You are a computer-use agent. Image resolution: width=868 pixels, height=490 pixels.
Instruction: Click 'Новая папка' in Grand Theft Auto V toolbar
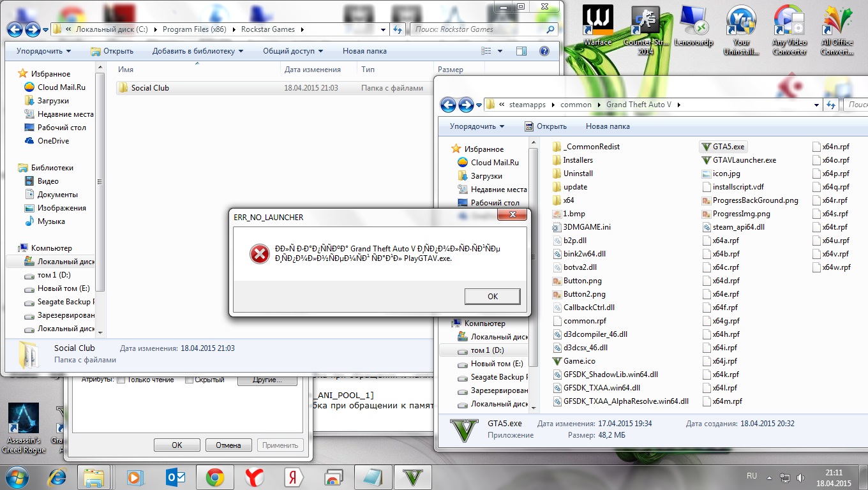608,126
